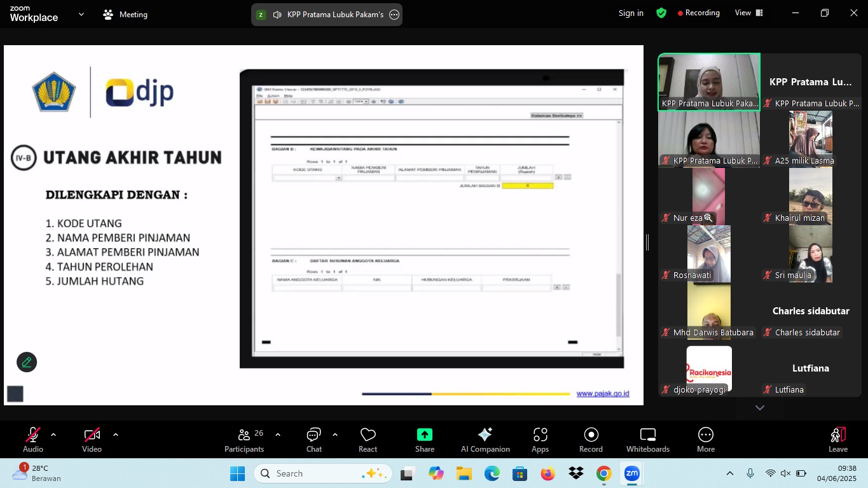Click the annotation pencil icon on the slide
Image resolution: width=868 pixels, height=488 pixels.
[27, 362]
